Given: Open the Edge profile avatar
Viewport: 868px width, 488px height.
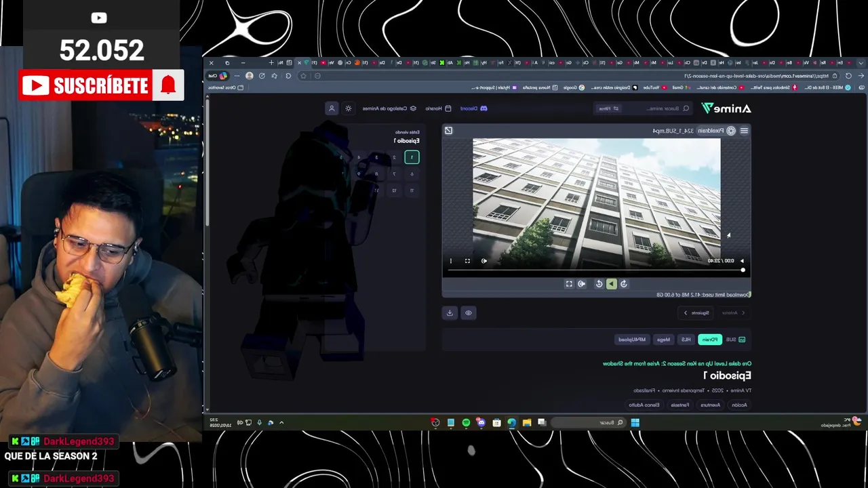Looking at the screenshot, I should tap(250, 76).
